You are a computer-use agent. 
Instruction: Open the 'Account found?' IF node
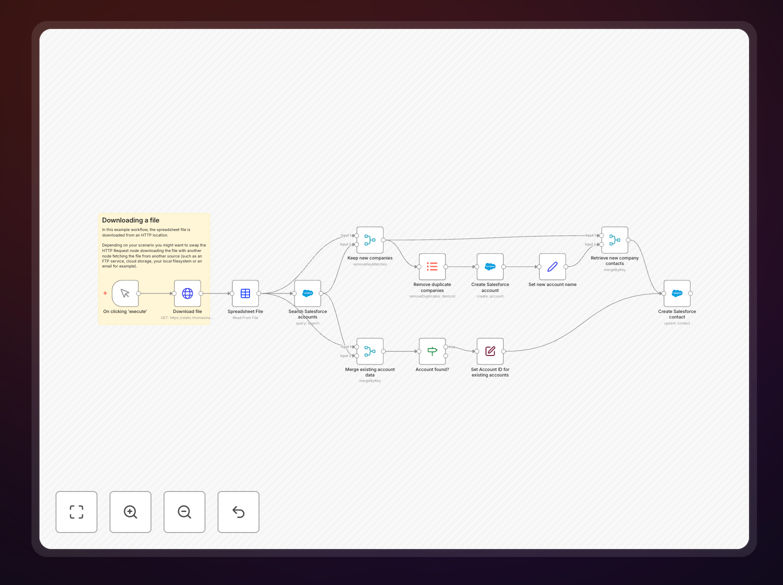tap(432, 351)
